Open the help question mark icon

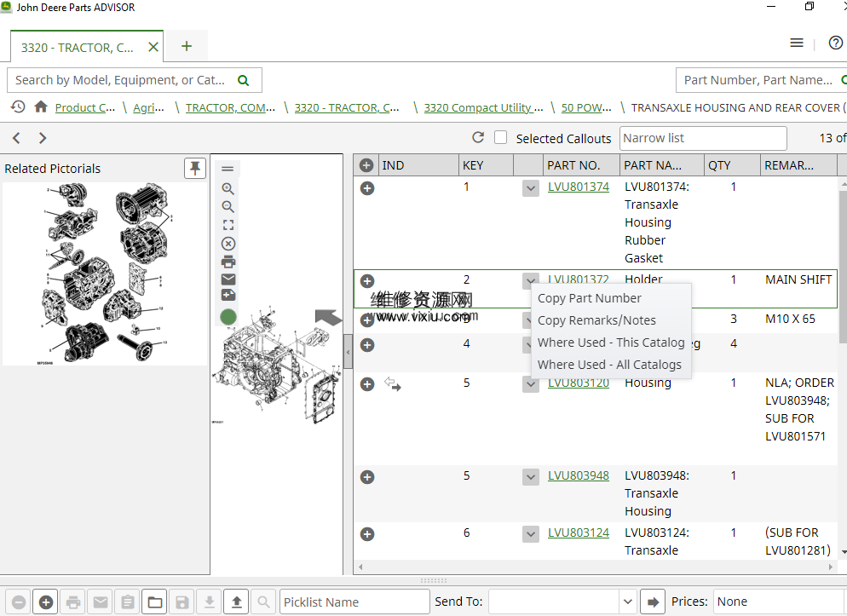pos(835,43)
